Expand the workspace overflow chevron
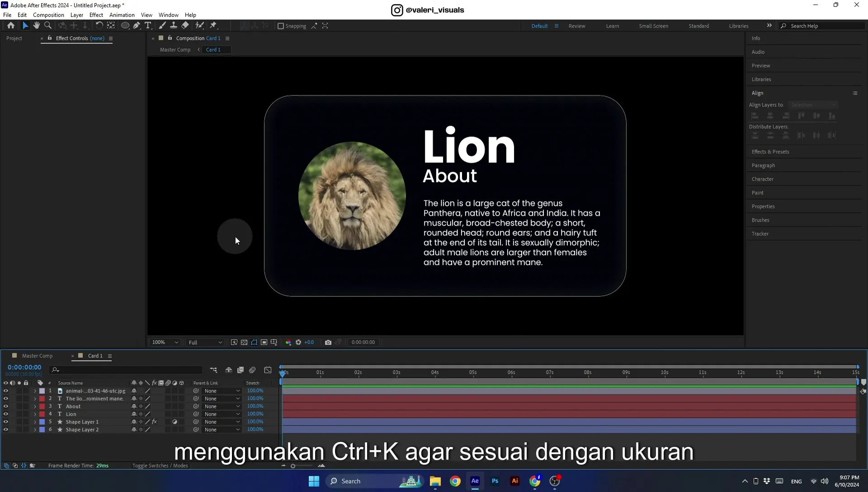 769,26
